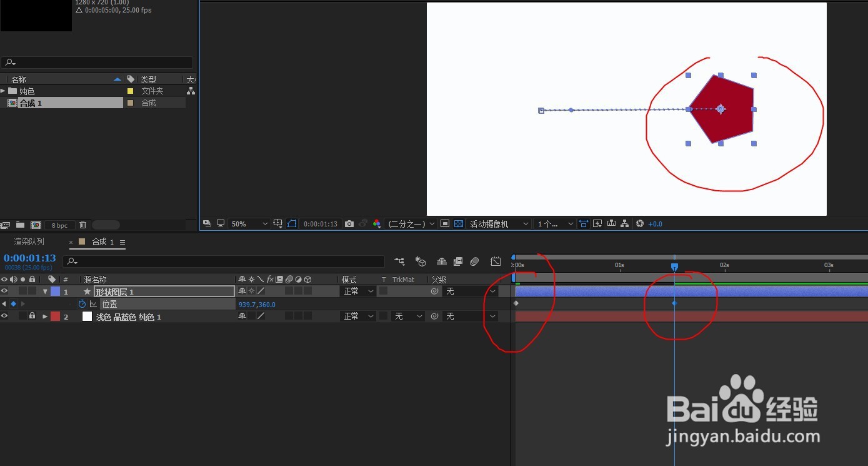The width and height of the screenshot is (868, 466).
Task: Expand the 纯色 folder in project panel
Action: coord(3,91)
